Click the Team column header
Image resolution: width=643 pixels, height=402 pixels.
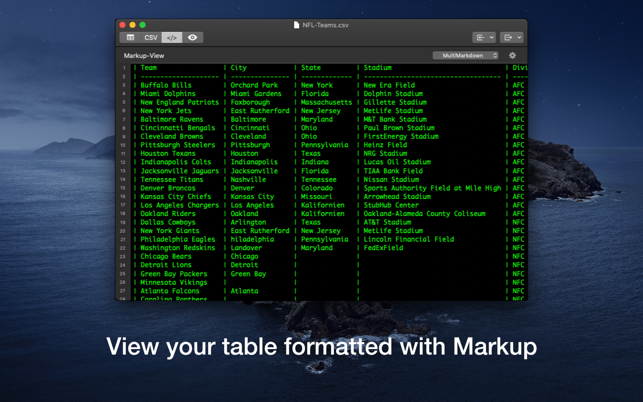pos(148,68)
